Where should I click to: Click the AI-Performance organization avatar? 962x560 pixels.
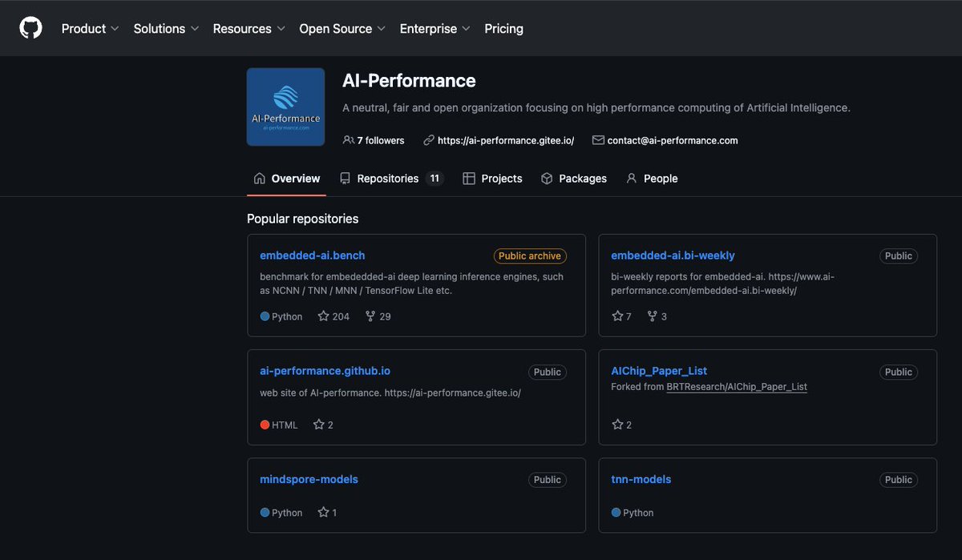point(285,107)
